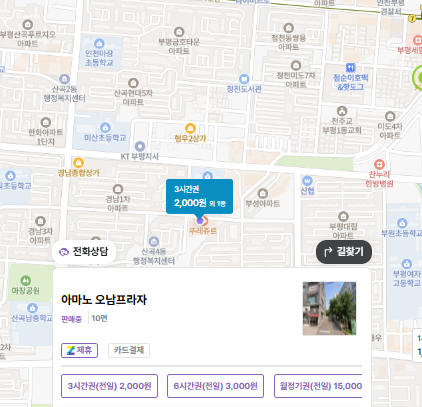Select the 인천마장초등학교 school icon

pyautogui.click(x=99, y=43)
